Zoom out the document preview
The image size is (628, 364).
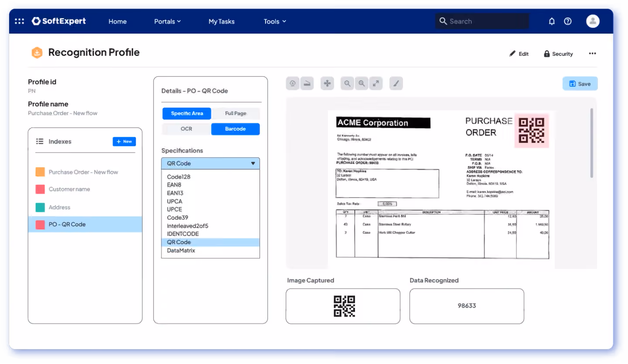[347, 83]
